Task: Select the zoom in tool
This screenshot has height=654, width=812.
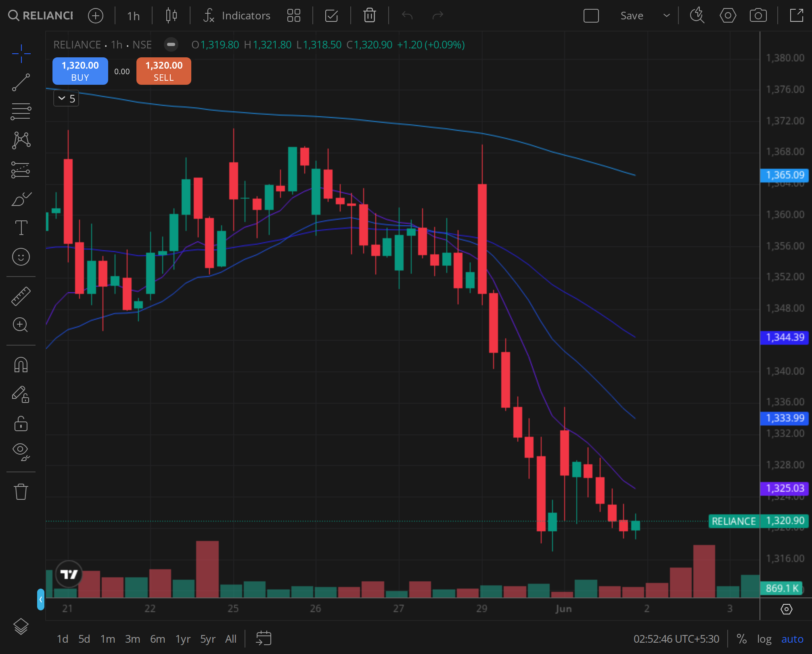Action: [x=21, y=325]
